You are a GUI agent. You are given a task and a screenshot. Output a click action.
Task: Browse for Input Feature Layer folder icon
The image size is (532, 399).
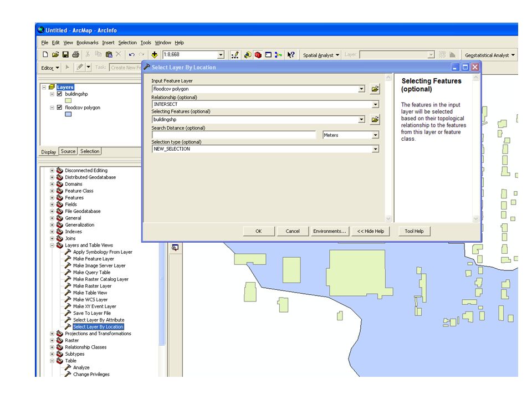coord(375,89)
